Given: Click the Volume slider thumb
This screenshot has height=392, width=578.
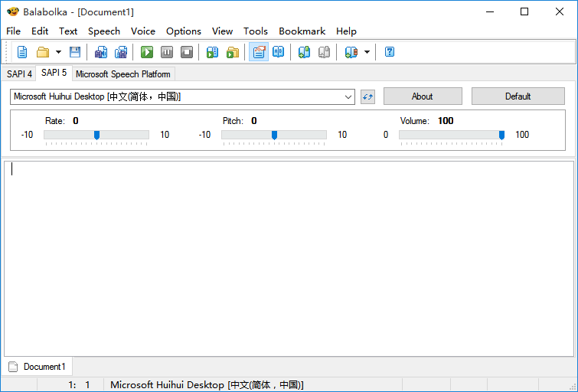Looking at the screenshot, I should point(501,135).
